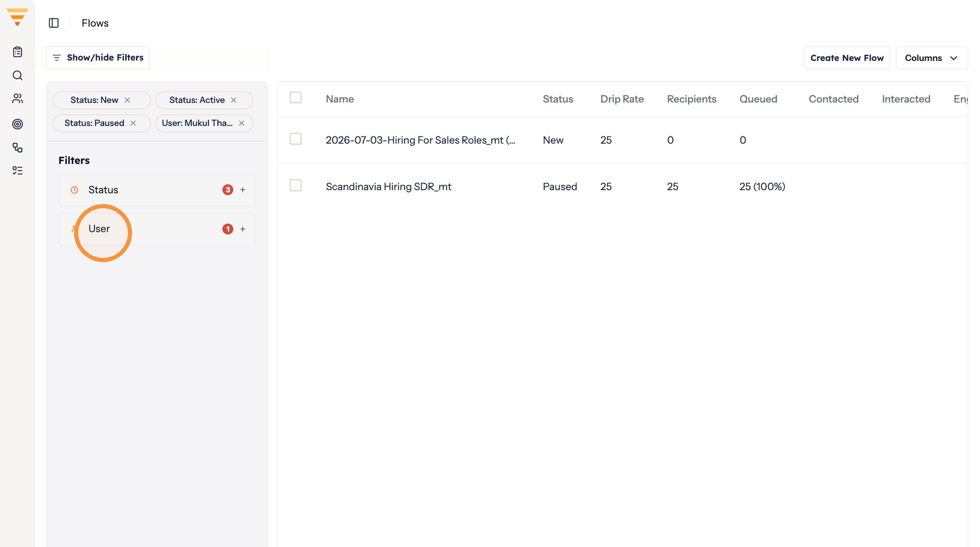Viewport: 980px width, 547px height.
Task: Toggle the sidebar panel icon
Action: click(54, 23)
